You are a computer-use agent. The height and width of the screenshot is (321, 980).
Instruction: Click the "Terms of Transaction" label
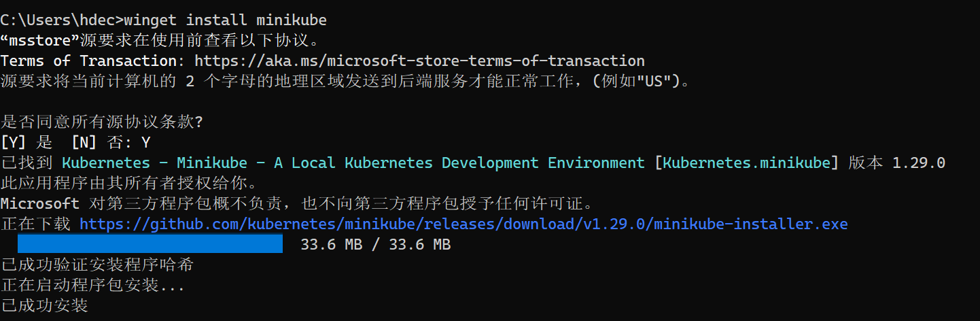click(x=88, y=61)
